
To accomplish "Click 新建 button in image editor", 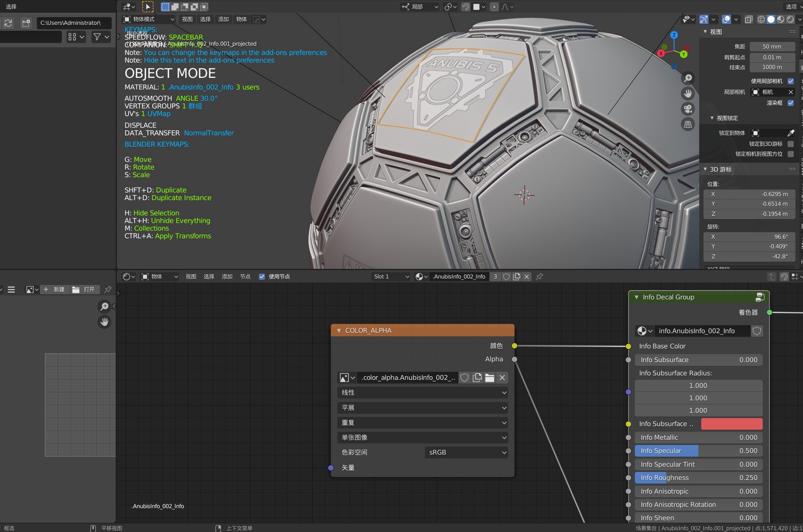I will point(54,290).
